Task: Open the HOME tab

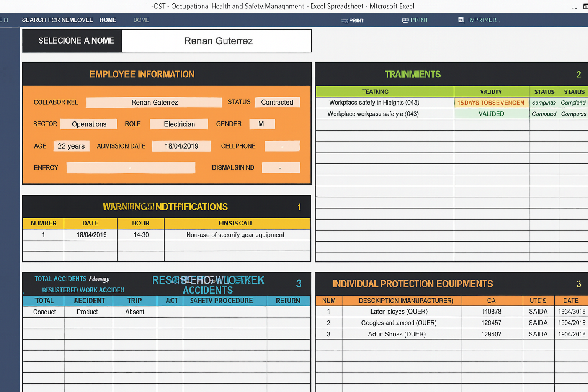Action: pos(108,20)
